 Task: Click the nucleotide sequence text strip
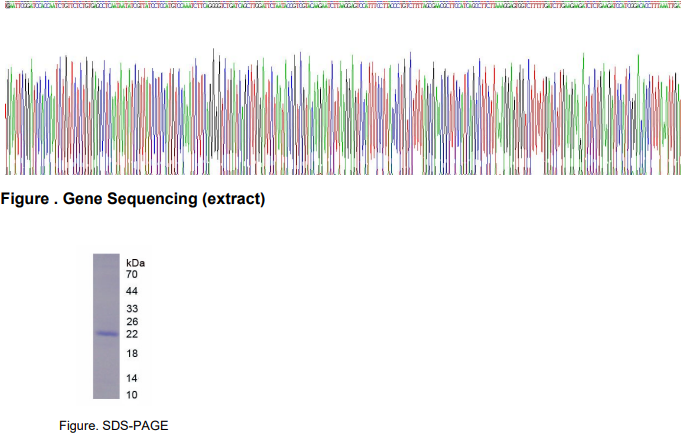click(343, 6)
